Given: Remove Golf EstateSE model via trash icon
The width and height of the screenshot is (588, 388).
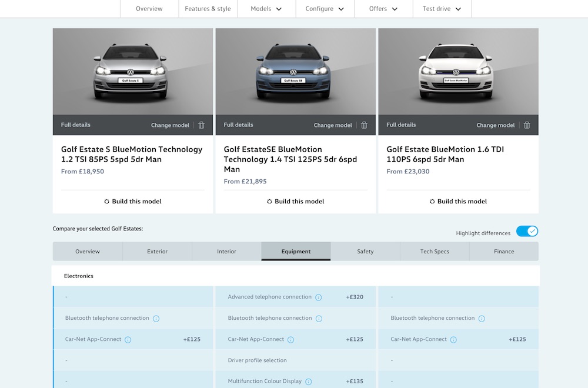Looking at the screenshot, I should 364,125.
